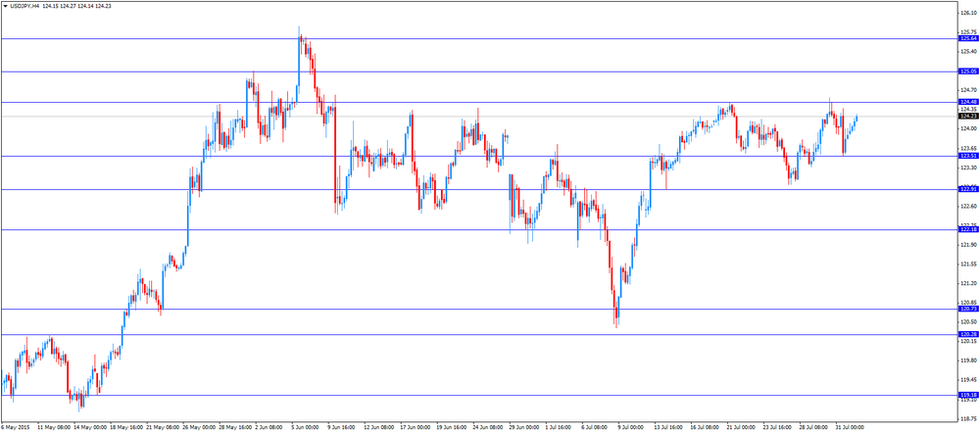Click the 121.55 price scale tick

pyautogui.click(x=968, y=264)
